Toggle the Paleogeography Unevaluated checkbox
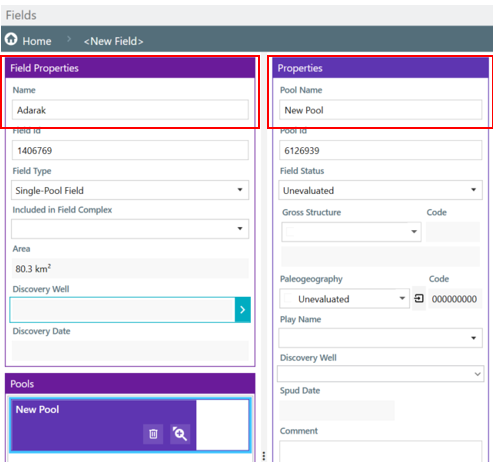 [x=288, y=299]
